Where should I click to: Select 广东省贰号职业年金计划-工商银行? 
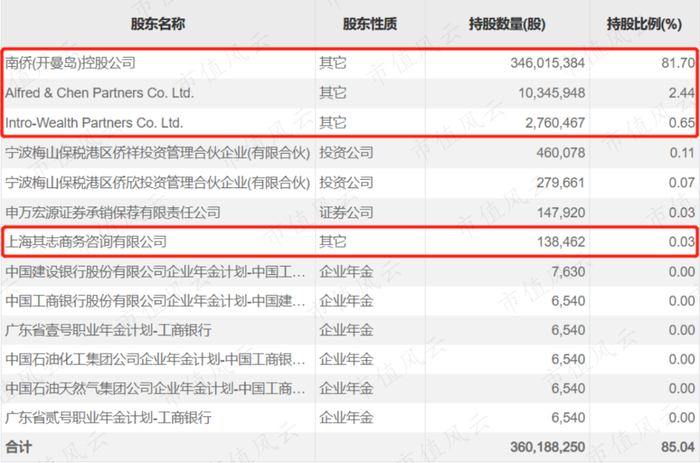pyautogui.click(x=108, y=417)
